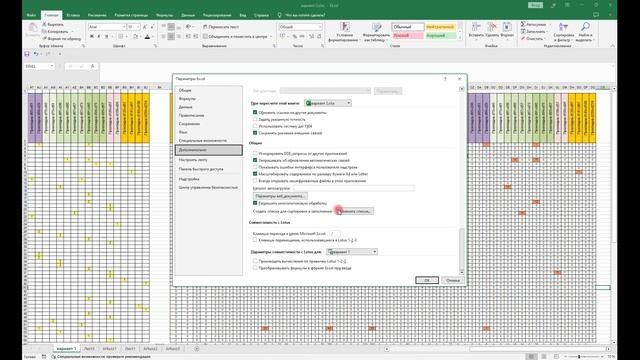640x360 pixels.
Task: Toggle 'Запрашивать об обновлении автоматических связей' checkbox
Action: (255, 160)
